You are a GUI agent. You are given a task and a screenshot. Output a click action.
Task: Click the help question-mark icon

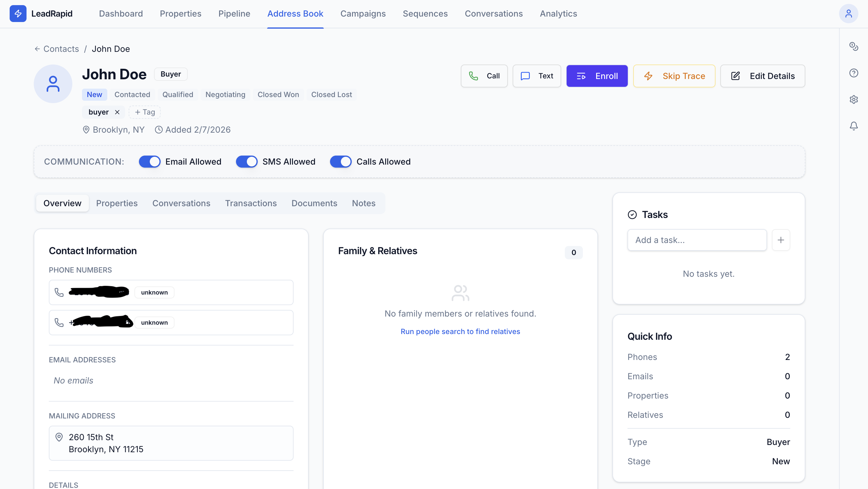(x=854, y=73)
